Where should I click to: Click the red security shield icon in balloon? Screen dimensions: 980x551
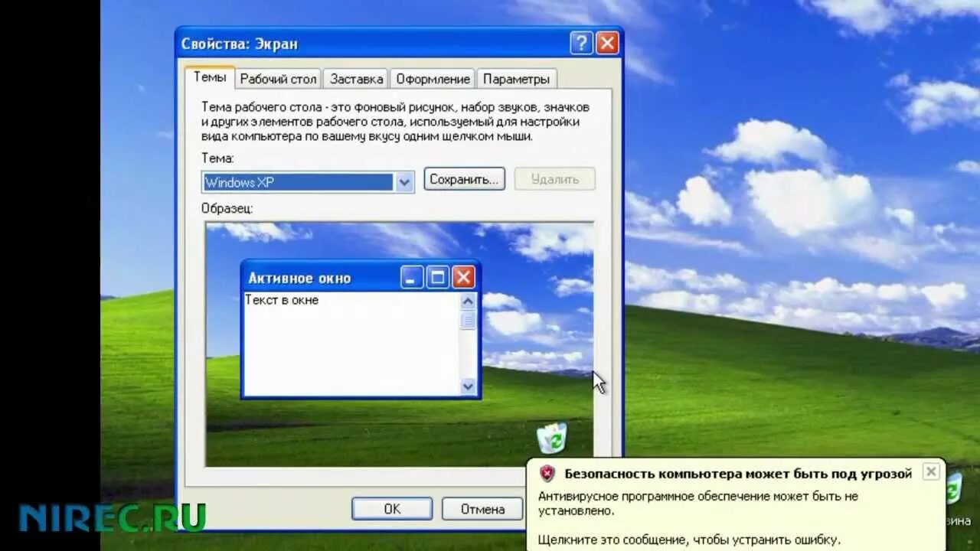[547, 473]
